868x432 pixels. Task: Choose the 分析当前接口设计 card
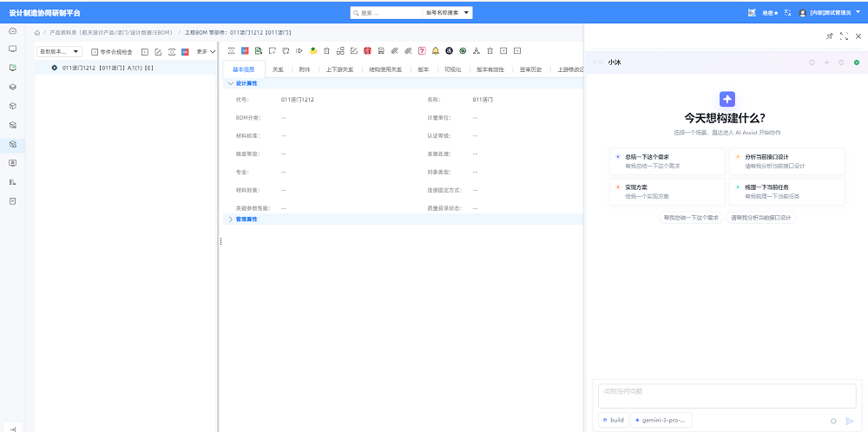[786, 161]
